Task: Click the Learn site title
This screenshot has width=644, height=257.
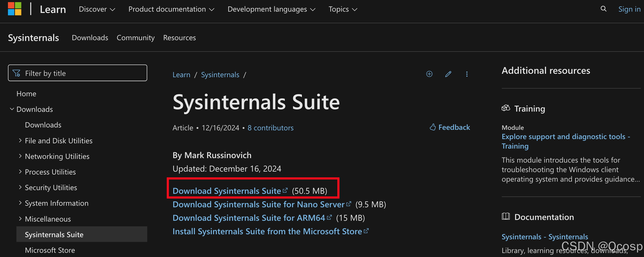Action: coord(53,10)
